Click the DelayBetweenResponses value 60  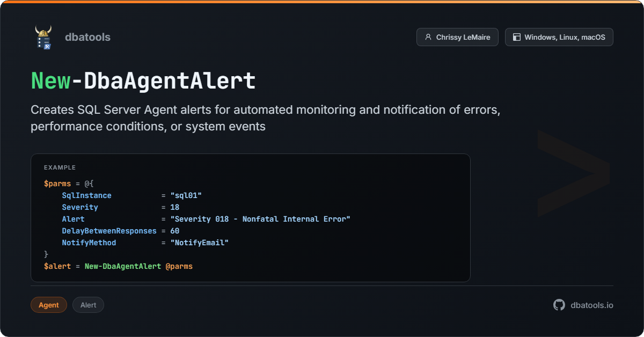(174, 231)
